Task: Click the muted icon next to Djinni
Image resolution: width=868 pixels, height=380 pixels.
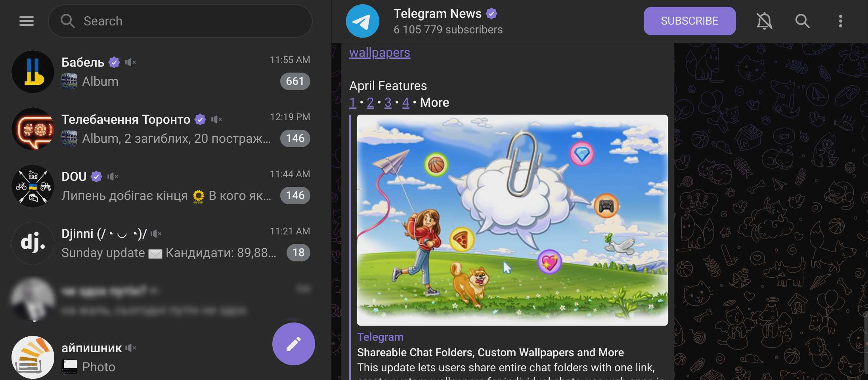Action: coord(156,234)
